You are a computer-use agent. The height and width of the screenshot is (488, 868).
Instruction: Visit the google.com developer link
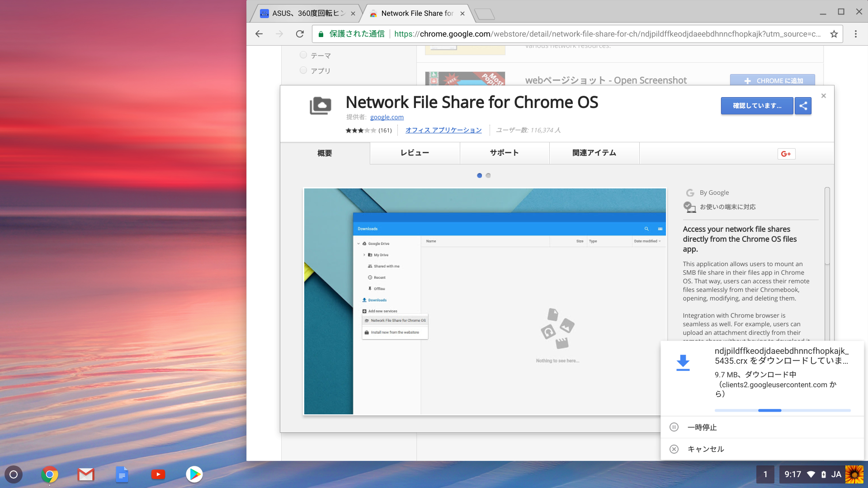click(x=387, y=117)
